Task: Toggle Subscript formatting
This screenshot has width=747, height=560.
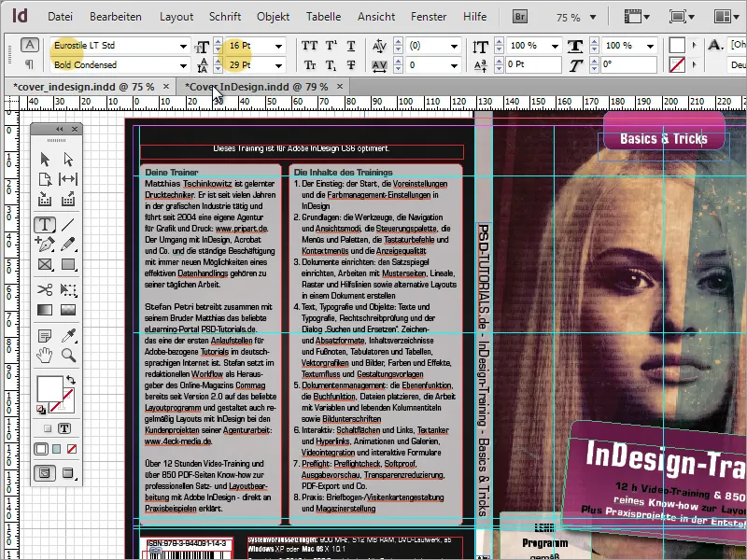Action: pos(331,64)
